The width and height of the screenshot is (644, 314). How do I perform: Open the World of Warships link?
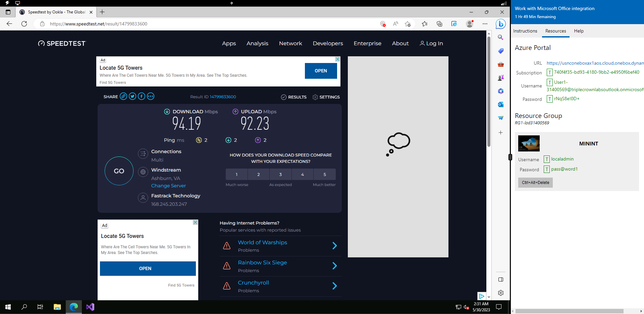(262, 242)
